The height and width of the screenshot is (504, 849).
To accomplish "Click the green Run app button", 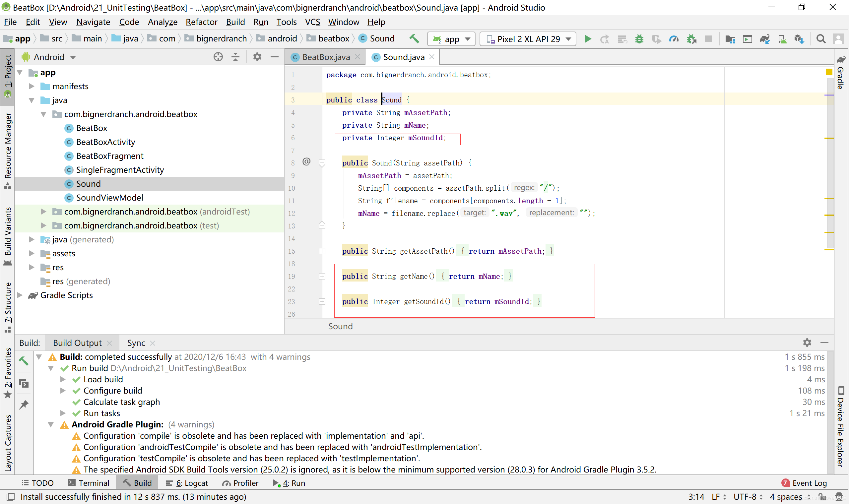I will (588, 39).
